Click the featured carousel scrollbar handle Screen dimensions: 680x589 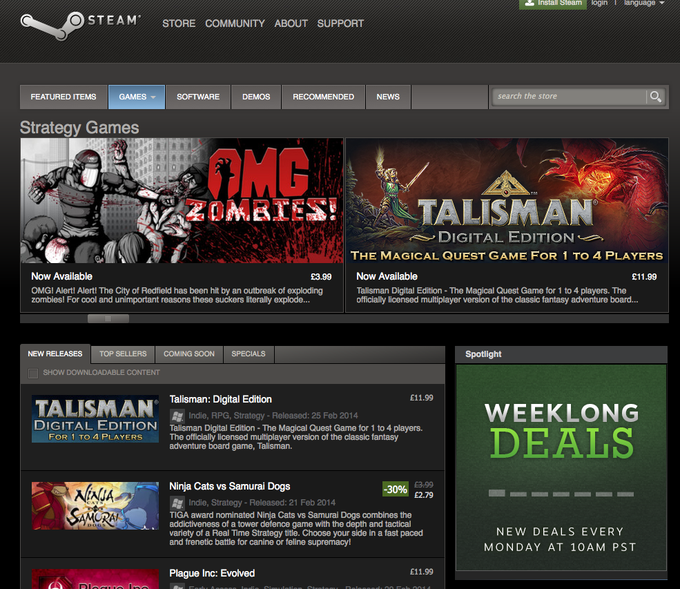click(108, 319)
